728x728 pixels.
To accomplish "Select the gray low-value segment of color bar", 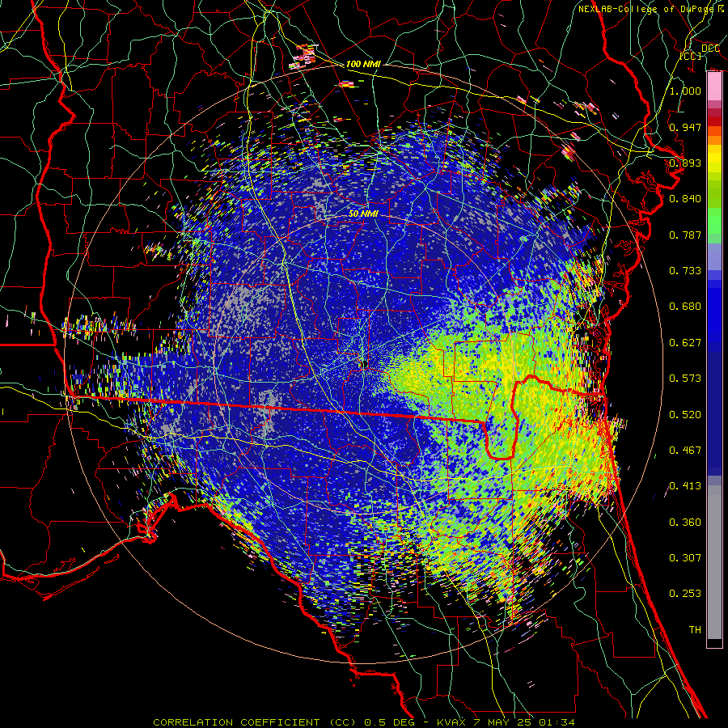I will click(x=714, y=562).
